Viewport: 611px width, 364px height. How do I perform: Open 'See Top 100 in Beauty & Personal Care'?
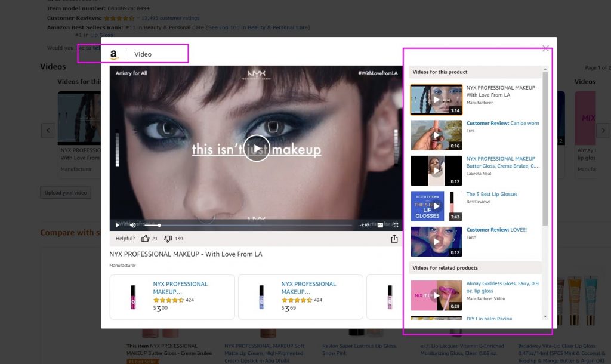pos(259,27)
